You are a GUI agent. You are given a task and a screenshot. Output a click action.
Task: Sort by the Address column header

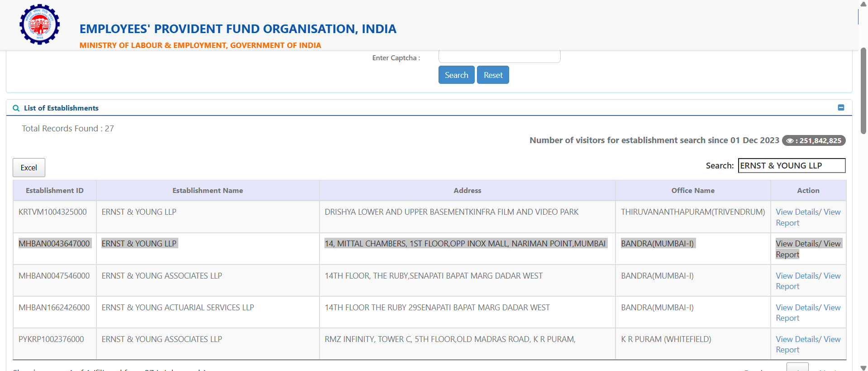(x=467, y=191)
